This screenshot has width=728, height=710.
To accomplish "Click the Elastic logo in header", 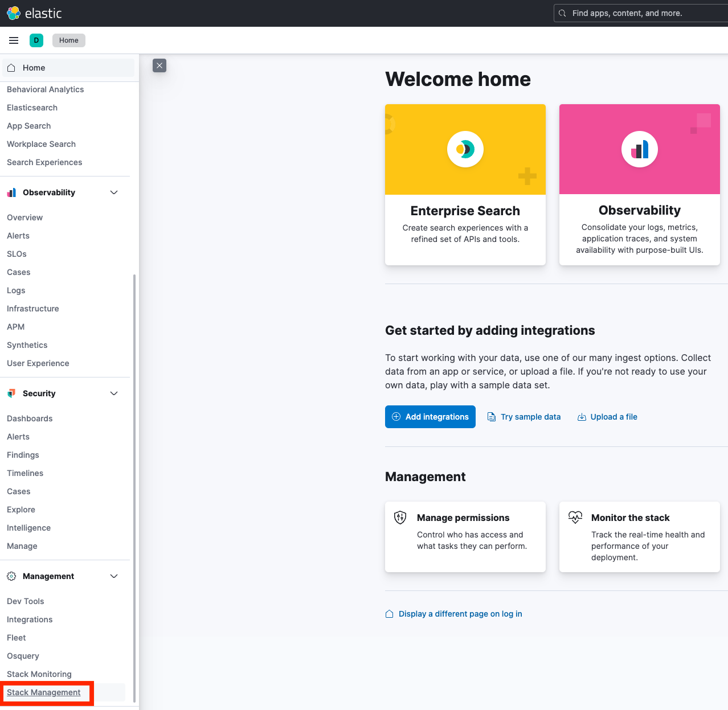I will (34, 13).
